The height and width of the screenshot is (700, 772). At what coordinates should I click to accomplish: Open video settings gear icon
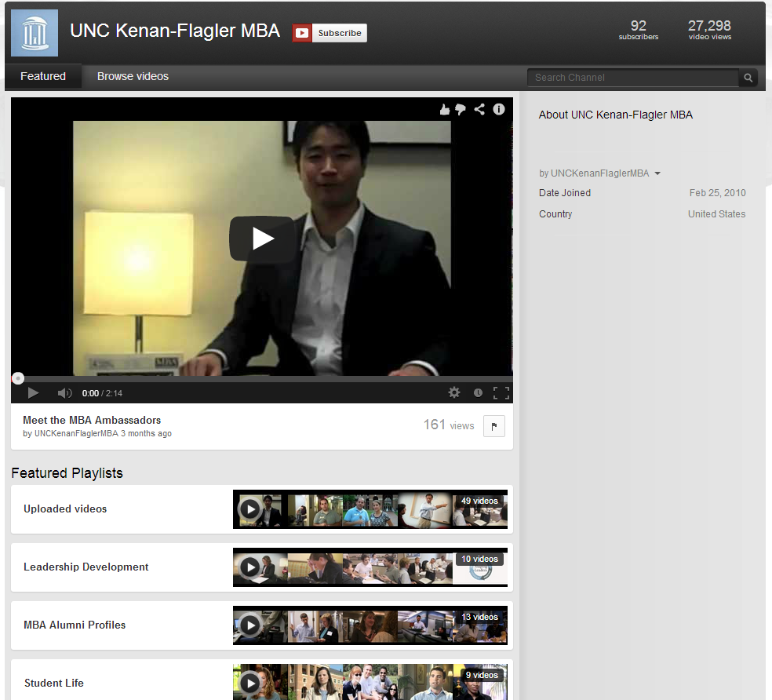click(454, 393)
